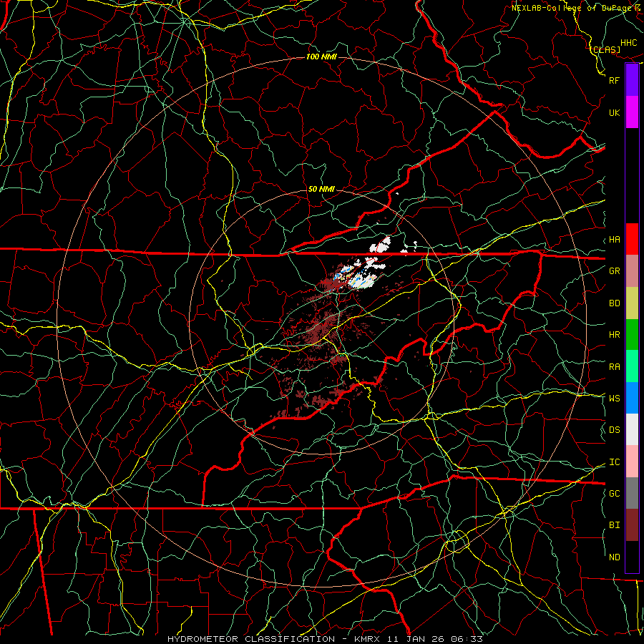Click the Hydrometeor Classification KMRX caption text
This screenshot has height=644, width=644.
(x=325, y=639)
